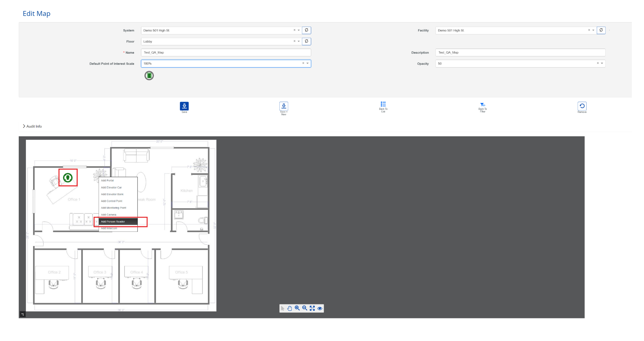Screen dimensions: 644x341
Task: Click the zoom in magnifier icon
Action: click(x=297, y=308)
